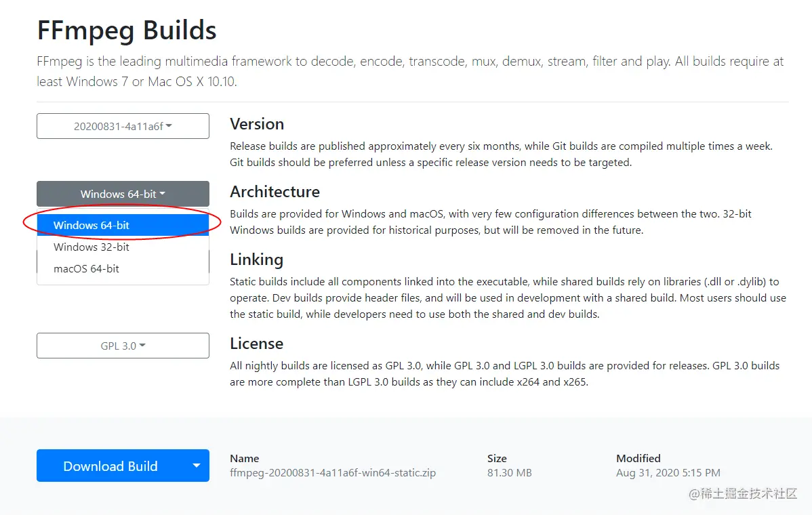Viewport: 812px width, 515px height.
Task: Click the 81.30 MB size value
Action: coord(510,472)
